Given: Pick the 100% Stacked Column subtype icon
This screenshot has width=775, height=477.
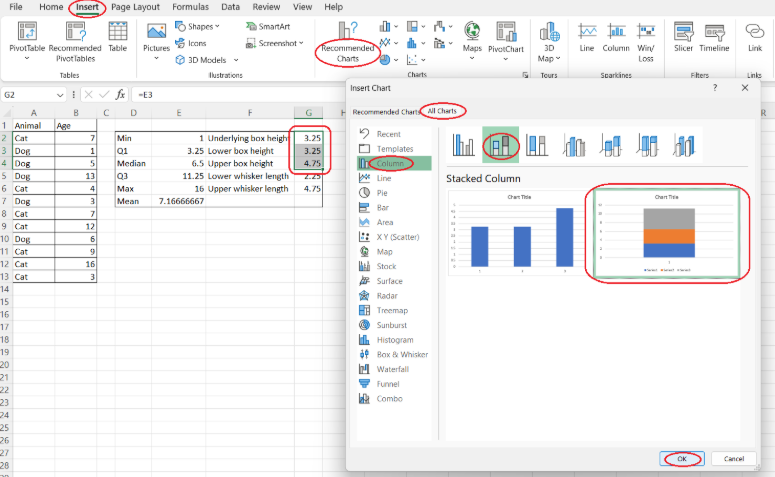Looking at the screenshot, I should 537,146.
